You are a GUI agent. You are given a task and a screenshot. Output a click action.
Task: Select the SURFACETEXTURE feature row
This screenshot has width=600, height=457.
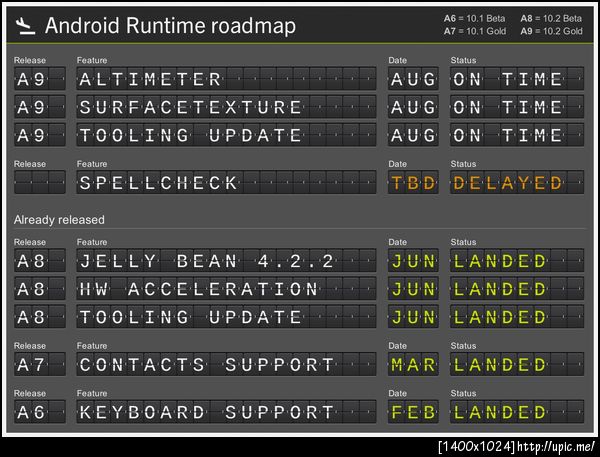(x=226, y=107)
